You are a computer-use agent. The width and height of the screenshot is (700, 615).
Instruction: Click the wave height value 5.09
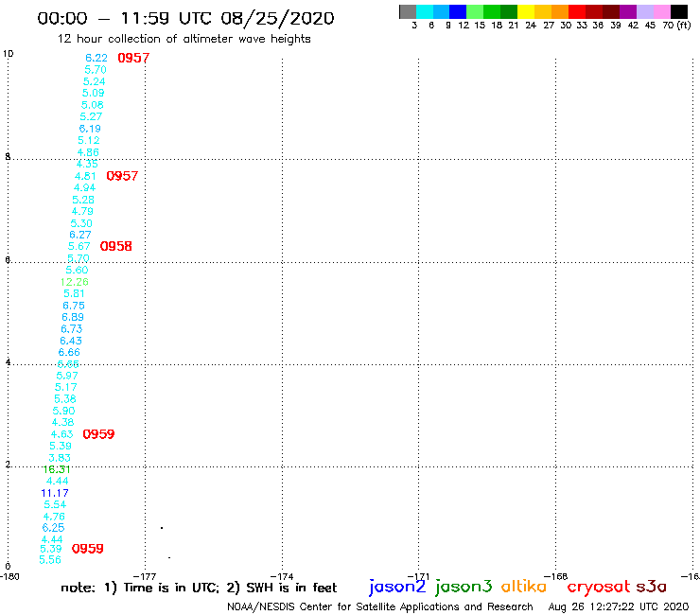[94, 93]
